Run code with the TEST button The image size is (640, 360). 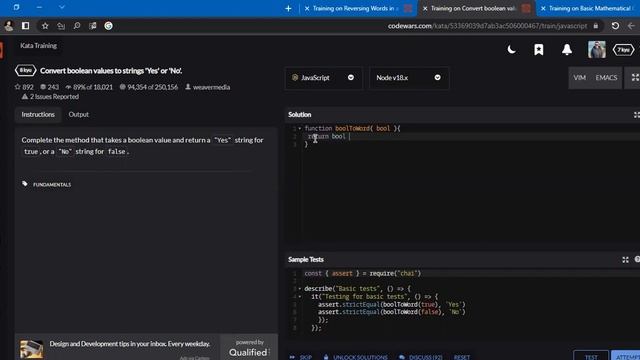591,356
